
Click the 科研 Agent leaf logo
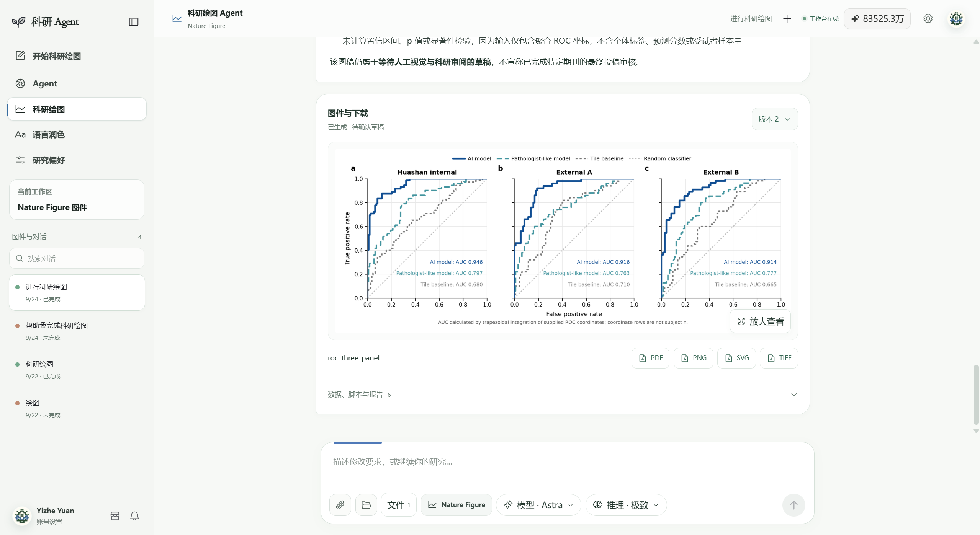(18, 22)
